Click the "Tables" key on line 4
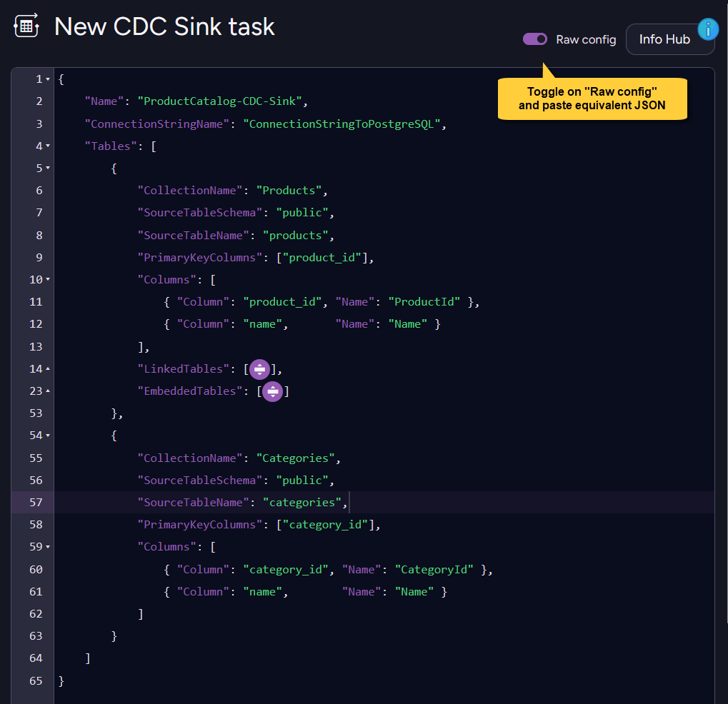The image size is (728, 704). pyautogui.click(x=111, y=146)
